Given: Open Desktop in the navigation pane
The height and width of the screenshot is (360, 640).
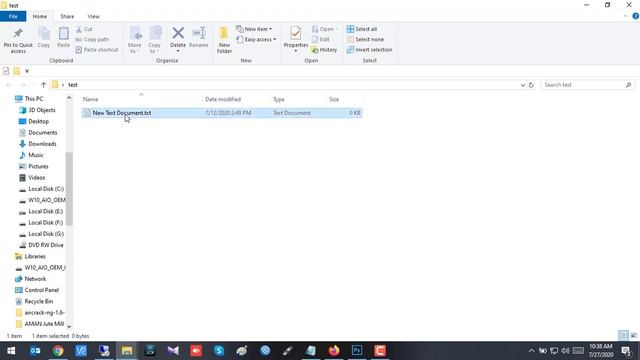Looking at the screenshot, I should tap(34, 121).
